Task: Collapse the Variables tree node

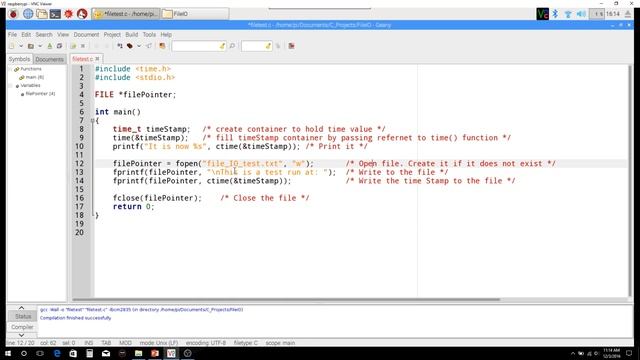Action: tap(11, 85)
